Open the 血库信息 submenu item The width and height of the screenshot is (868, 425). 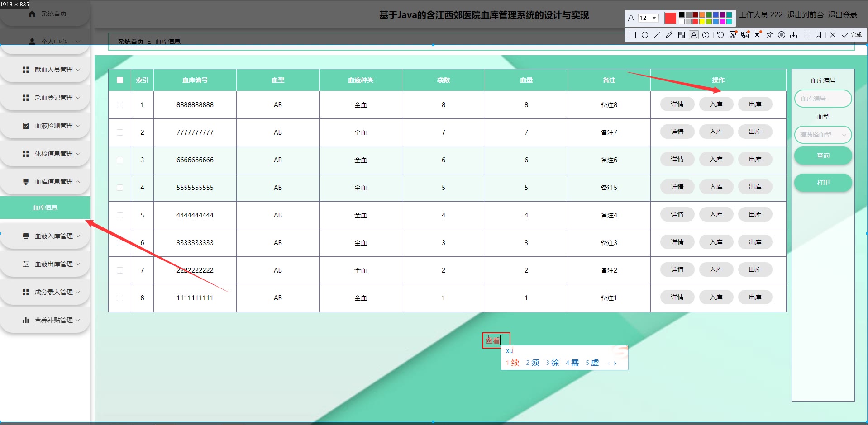[x=45, y=208]
